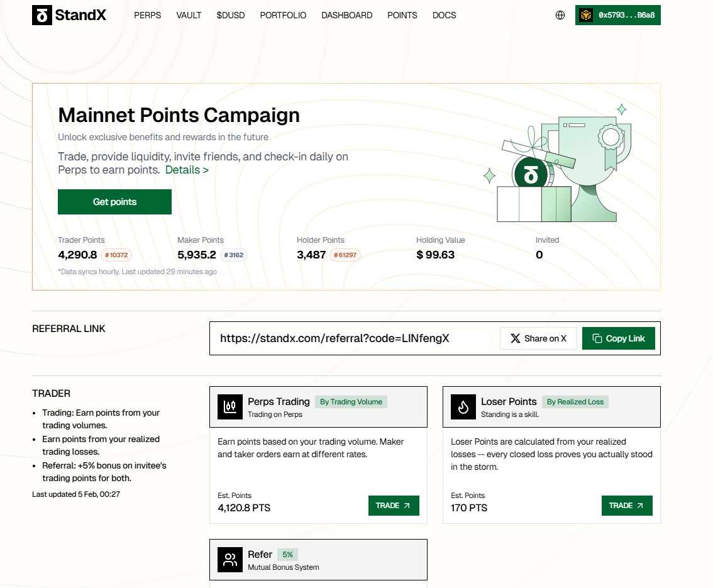The image size is (713, 588).
Task: Open the PERPS menu item
Action: click(147, 15)
